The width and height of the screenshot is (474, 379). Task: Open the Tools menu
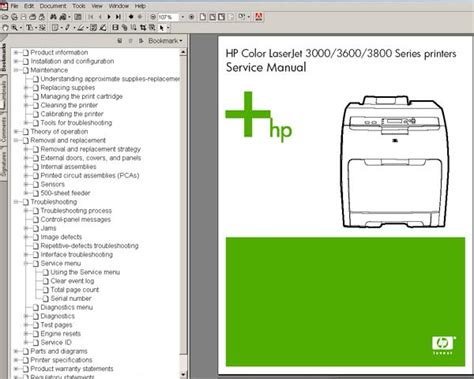pyautogui.click(x=79, y=6)
